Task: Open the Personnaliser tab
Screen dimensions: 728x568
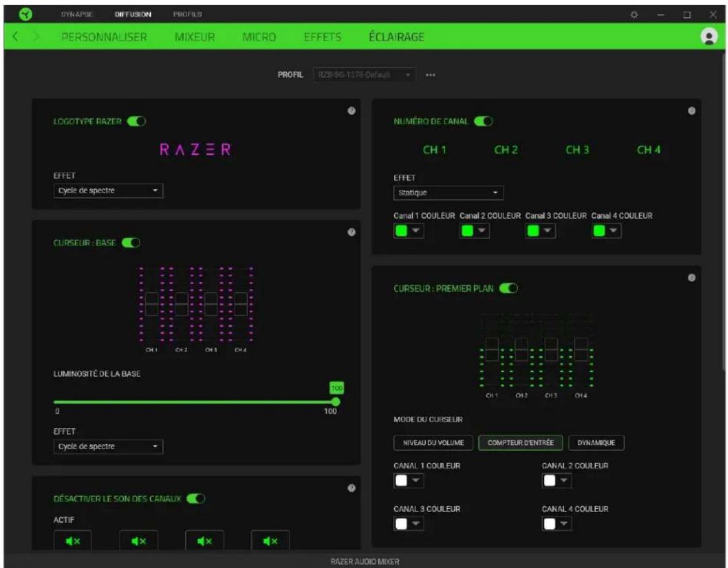Action: pyautogui.click(x=104, y=37)
